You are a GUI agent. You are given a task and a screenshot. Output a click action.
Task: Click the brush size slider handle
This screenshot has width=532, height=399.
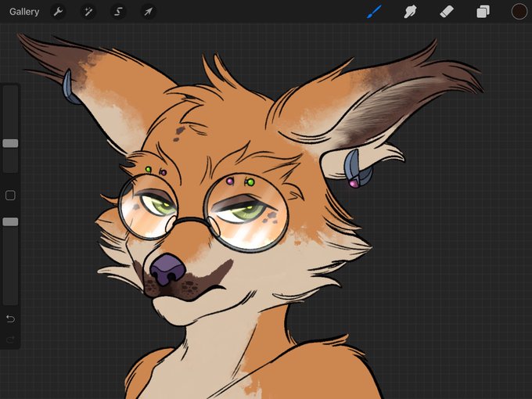[10, 143]
